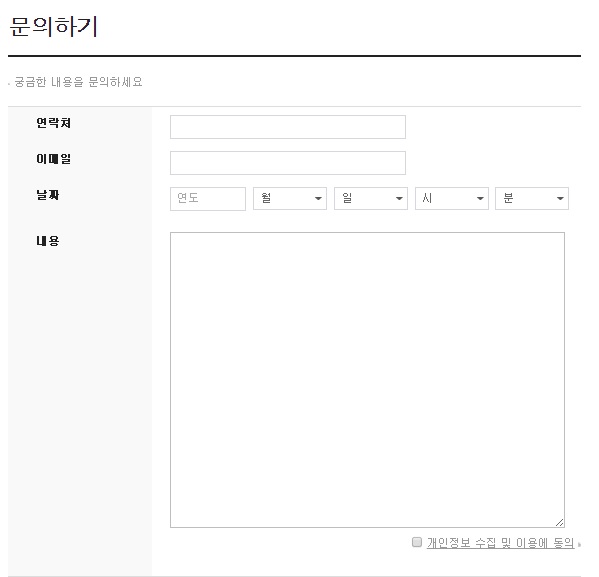Focus the 연락처 input field
The height and width of the screenshot is (577, 599).
click(288, 127)
